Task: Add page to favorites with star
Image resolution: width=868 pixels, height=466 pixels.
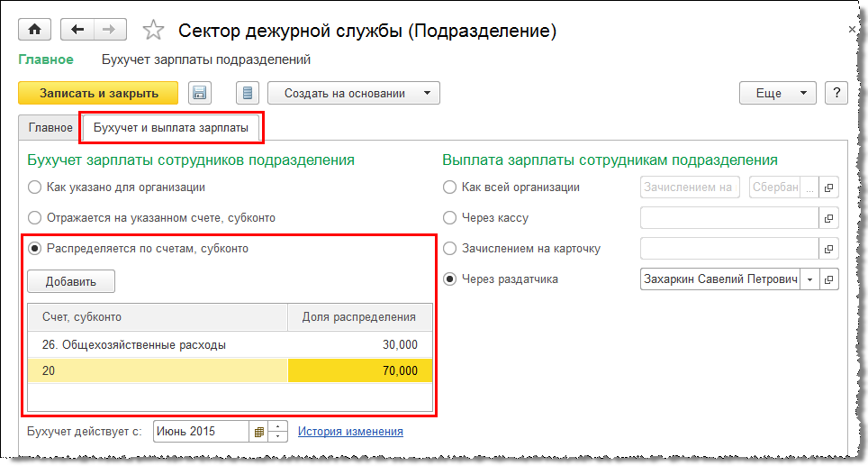Action: pos(154,31)
